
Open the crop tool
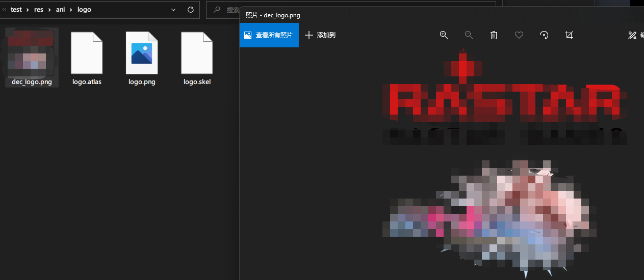coord(569,35)
